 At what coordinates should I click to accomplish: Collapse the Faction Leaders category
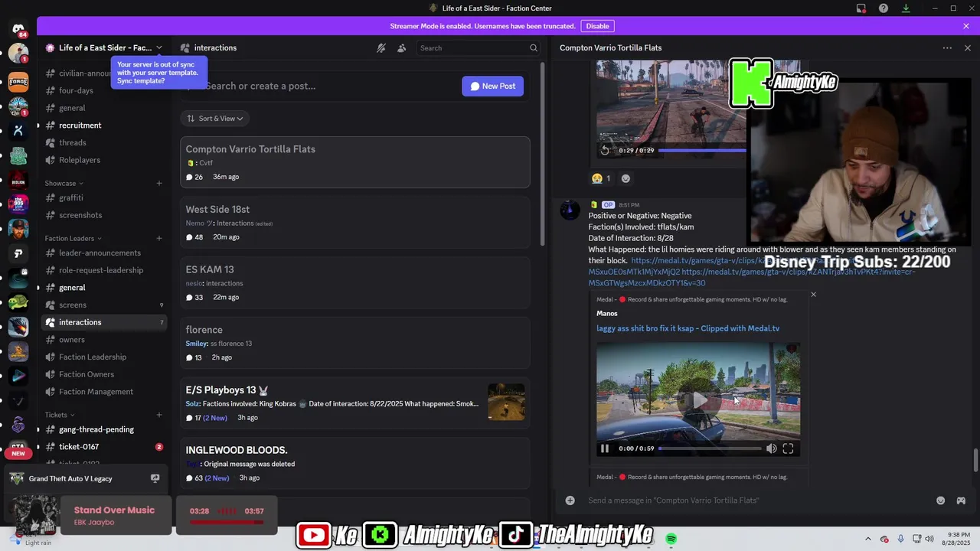click(73, 238)
